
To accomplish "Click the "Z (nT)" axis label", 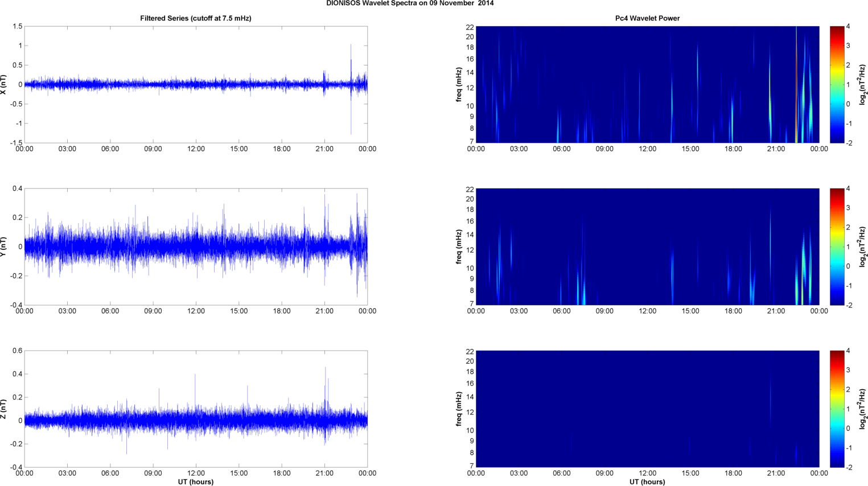I will pyautogui.click(x=4, y=409).
